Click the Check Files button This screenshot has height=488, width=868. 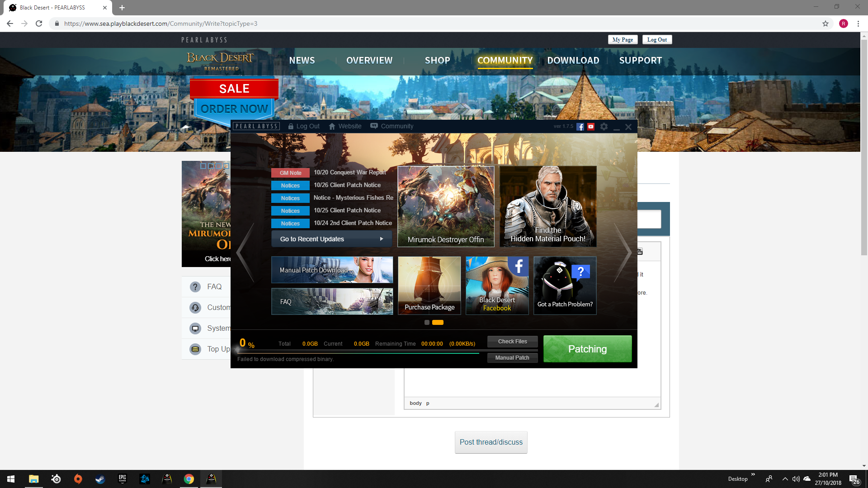[x=512, y=342]
